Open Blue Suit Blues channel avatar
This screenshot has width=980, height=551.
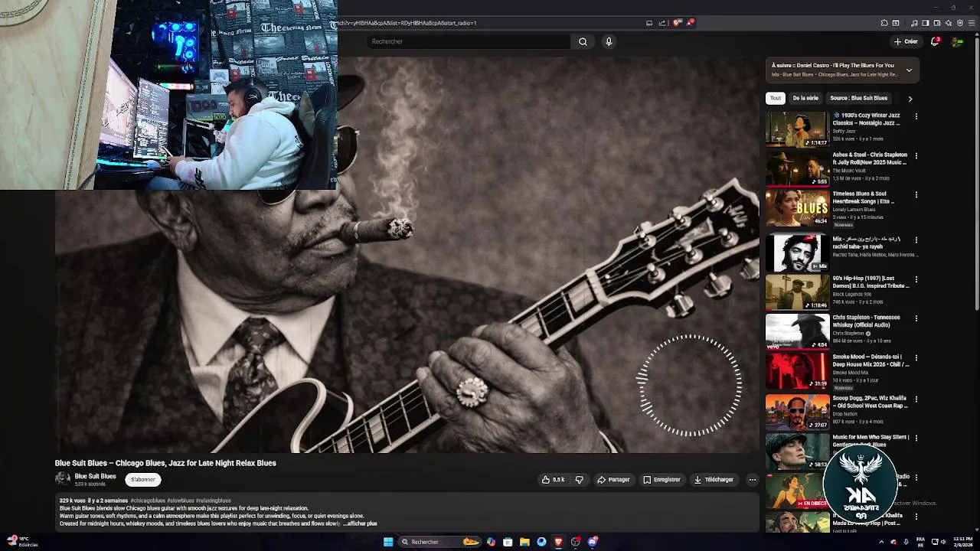63,479
